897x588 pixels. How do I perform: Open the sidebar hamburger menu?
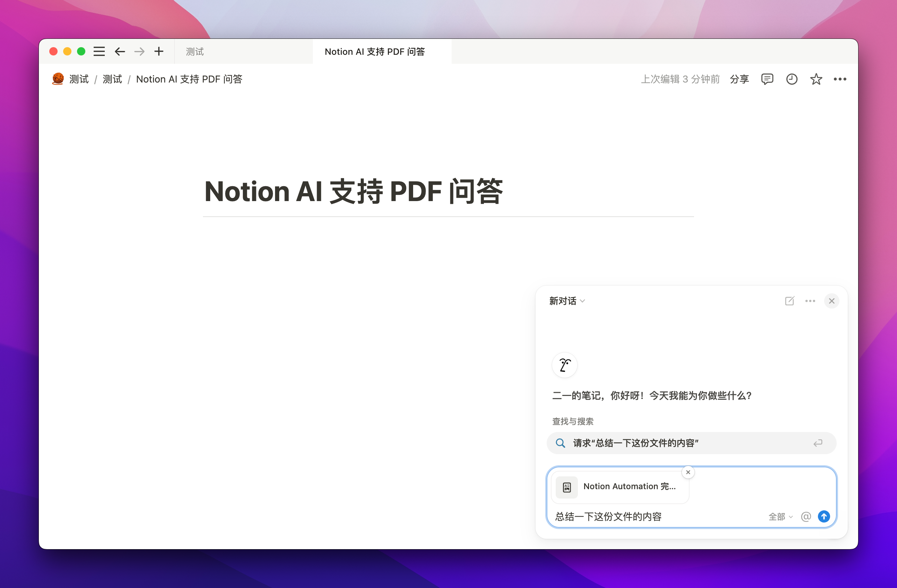(99, 51)
